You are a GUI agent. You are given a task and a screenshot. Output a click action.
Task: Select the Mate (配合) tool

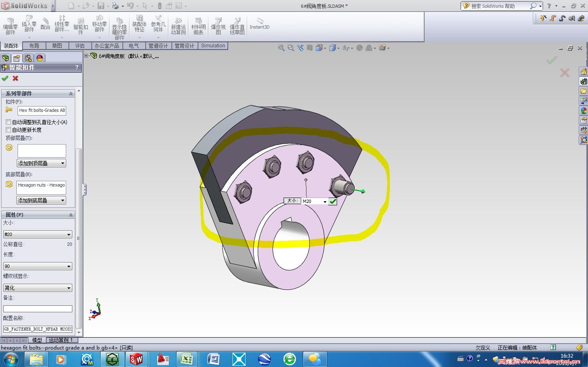tap(45, 24)
